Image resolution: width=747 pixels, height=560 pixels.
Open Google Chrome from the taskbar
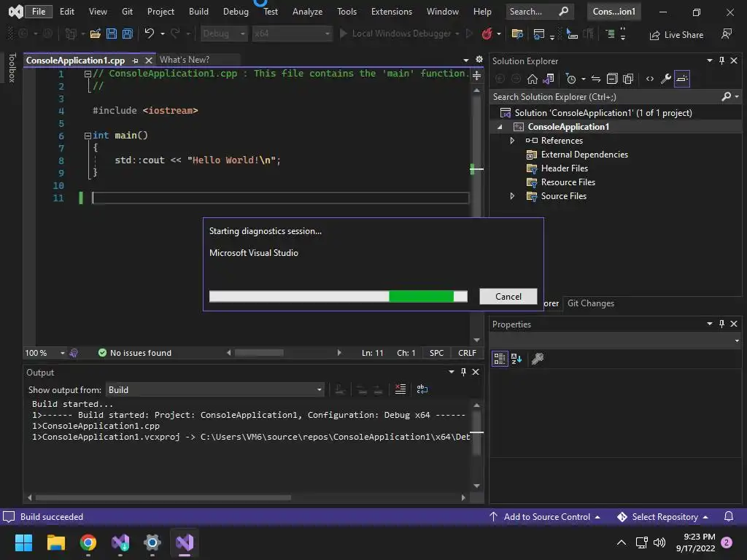(88, 542)
